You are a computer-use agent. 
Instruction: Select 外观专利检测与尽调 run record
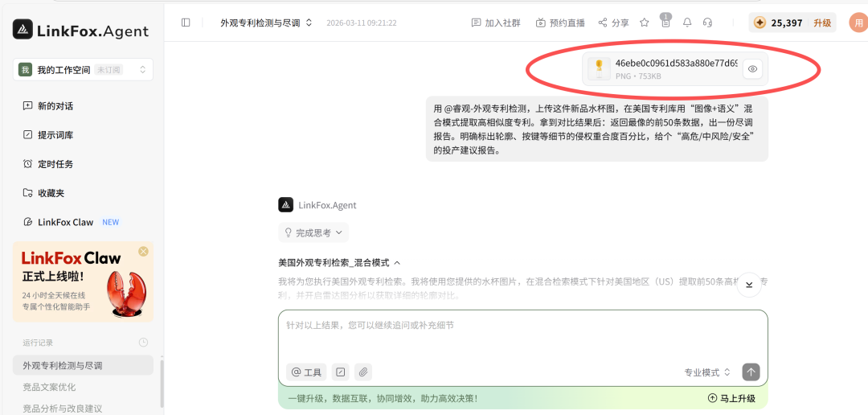tap(83, 366)
